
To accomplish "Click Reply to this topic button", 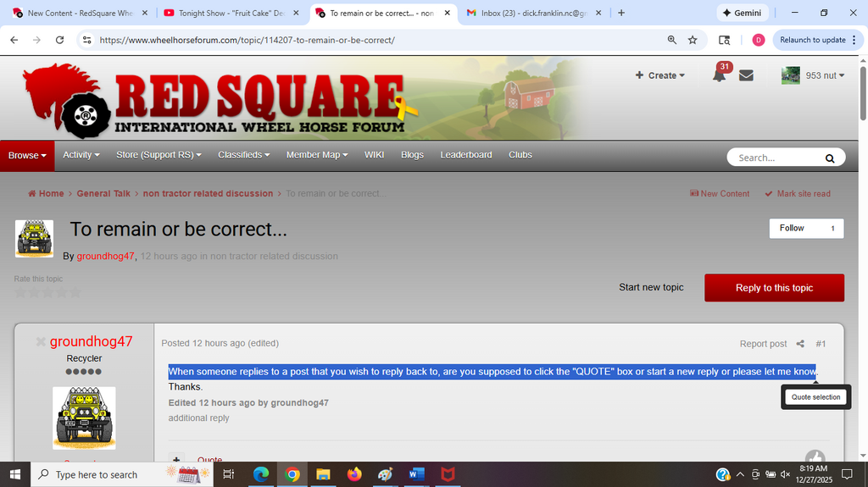I will pyautogui.click(x=774, y=288).
